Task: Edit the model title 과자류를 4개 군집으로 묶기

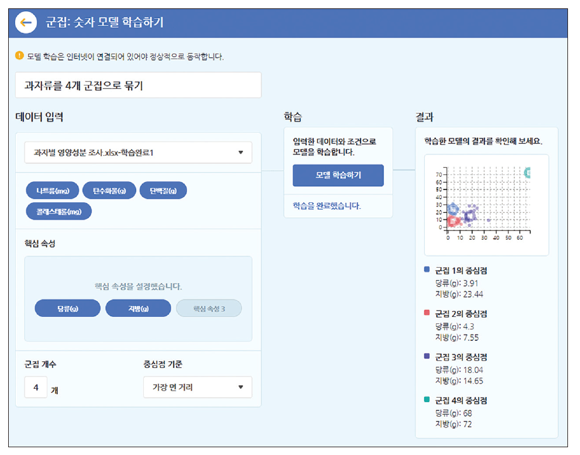Action: pyautogui.click(x=138, y=85)
